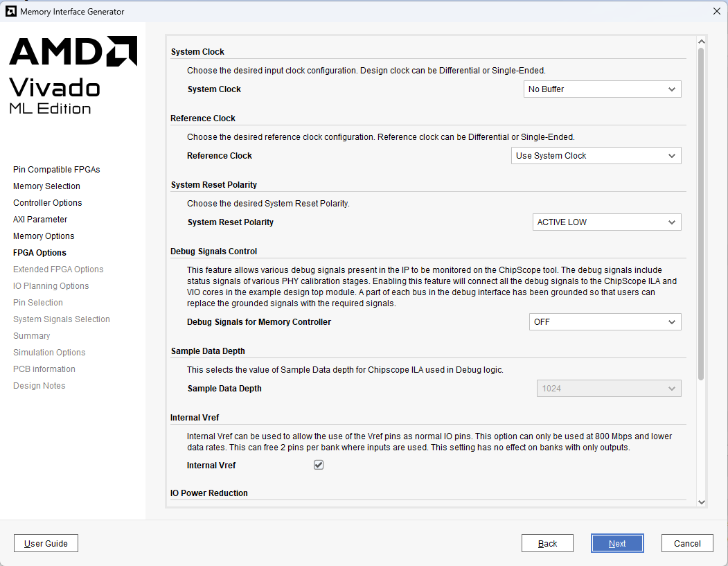Image resolution: width=728 pixels, height=566 pixels.
Task: Open Controller Options page
Action: pyautogui.click(x=47, y=203)
